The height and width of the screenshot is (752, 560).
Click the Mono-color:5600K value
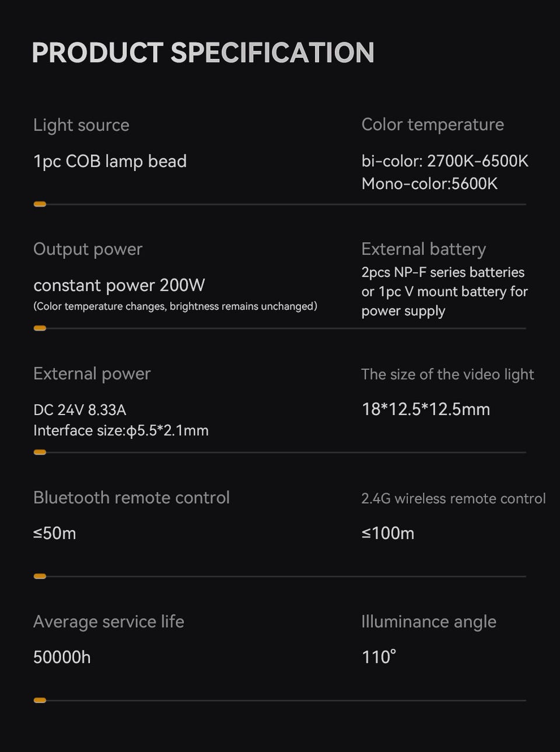(x=429, y=184)
